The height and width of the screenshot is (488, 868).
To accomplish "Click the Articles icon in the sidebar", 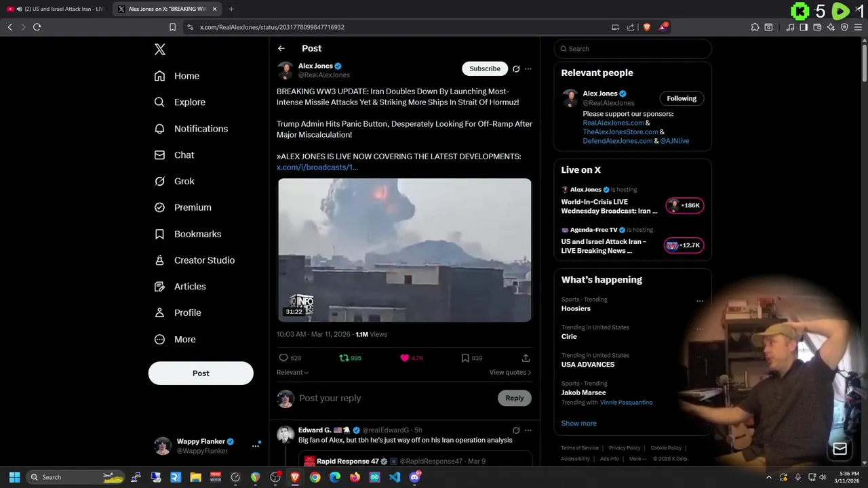I will (x=159, y=287).
